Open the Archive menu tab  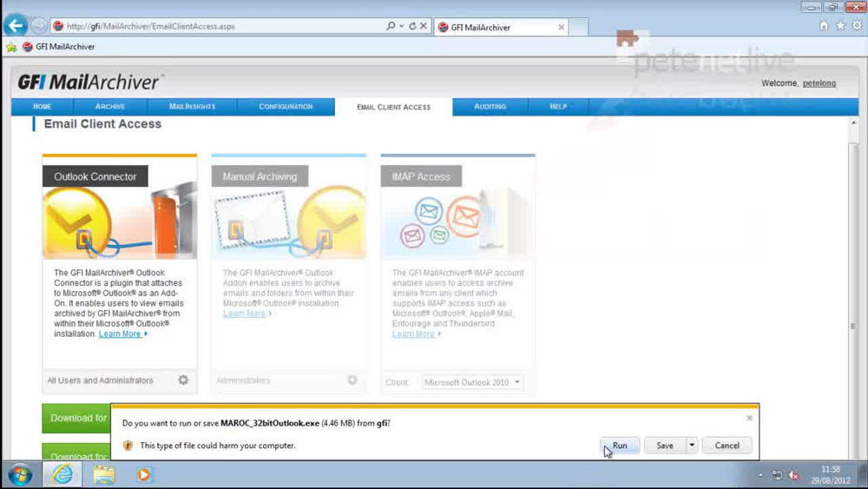point(110,106)
